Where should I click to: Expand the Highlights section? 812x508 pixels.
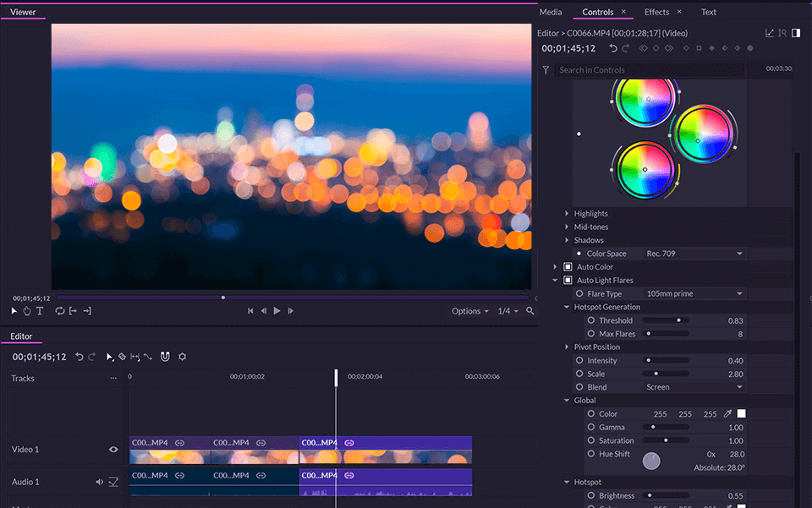pyautogui.click(x=567, y=214)
